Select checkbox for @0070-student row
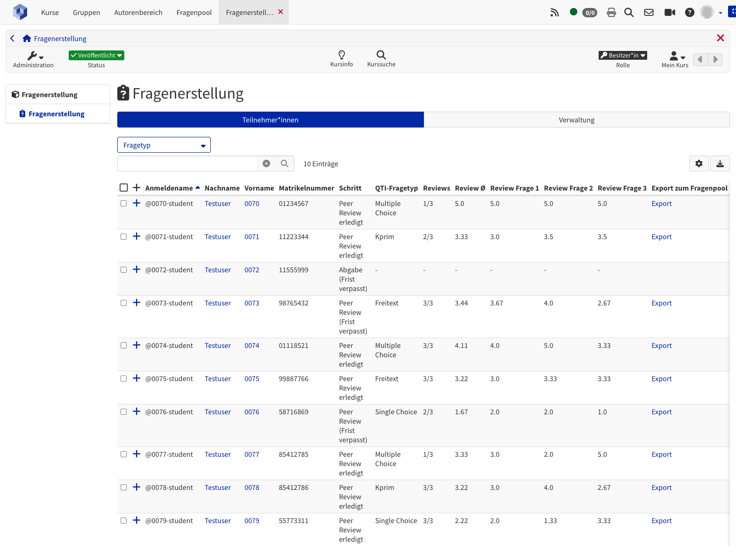The image size is (736, 560). (124, 204)
